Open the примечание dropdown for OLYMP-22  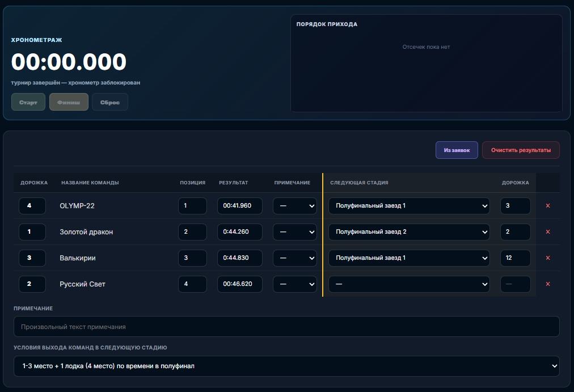(295, 206)
